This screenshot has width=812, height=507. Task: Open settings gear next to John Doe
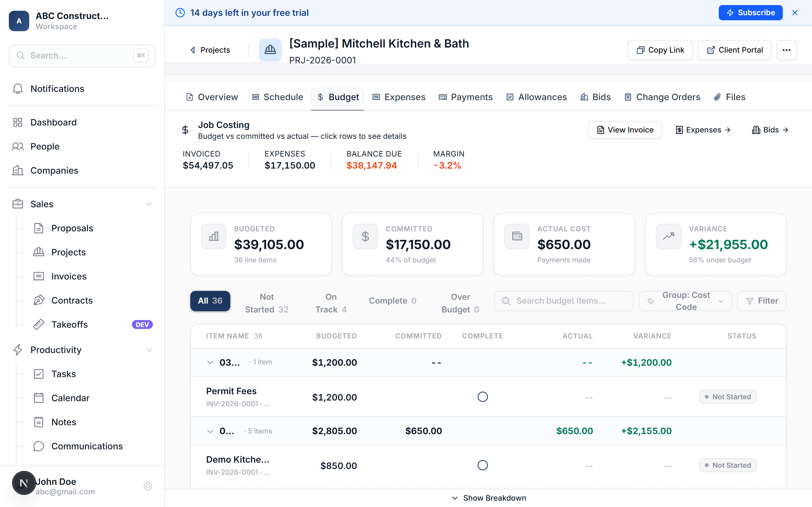click(147, 486)
